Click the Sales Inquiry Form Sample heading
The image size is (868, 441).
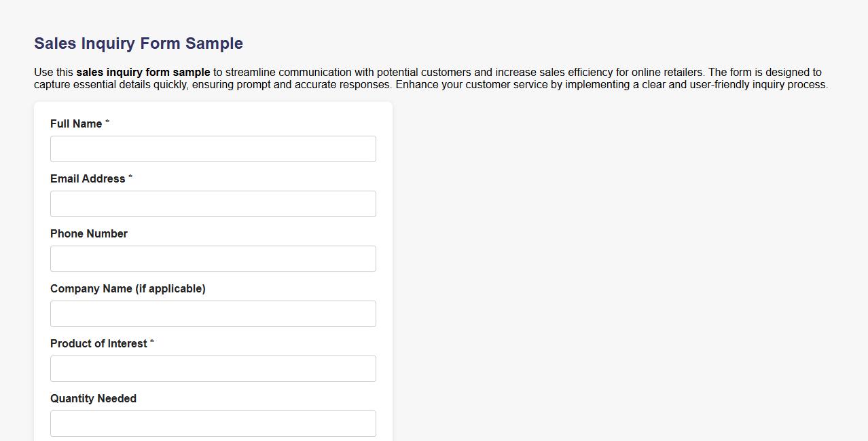[138, 43]
